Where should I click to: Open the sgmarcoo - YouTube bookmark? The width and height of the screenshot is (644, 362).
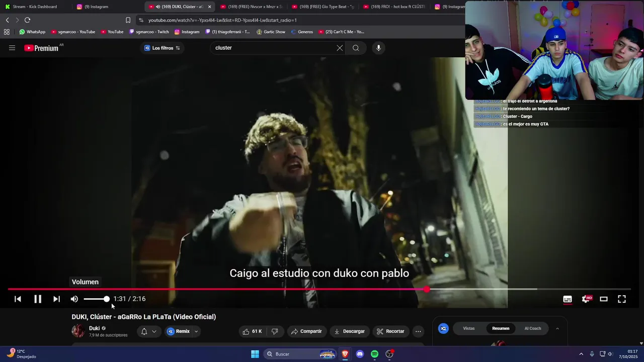click(x=73, y=32)
